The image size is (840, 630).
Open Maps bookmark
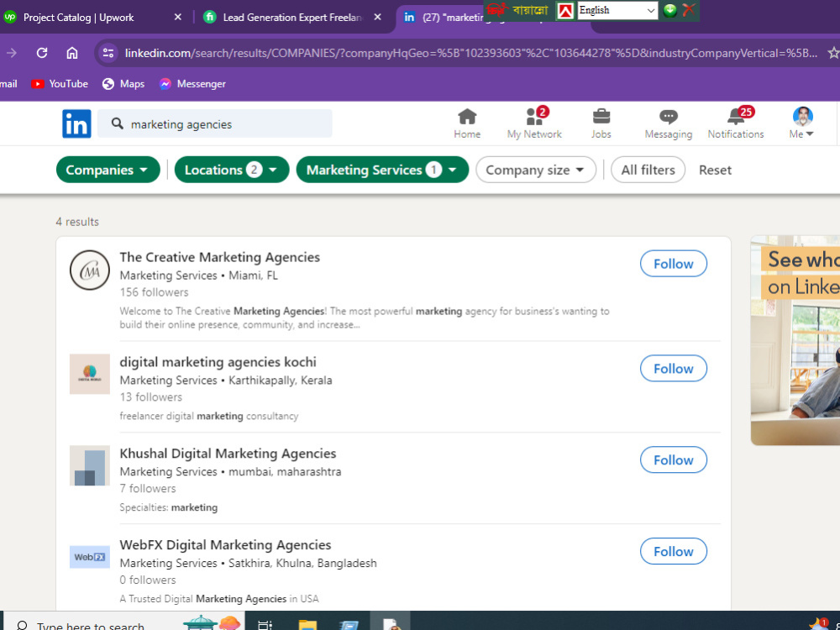pyautogui.click(x=123, y=84)
